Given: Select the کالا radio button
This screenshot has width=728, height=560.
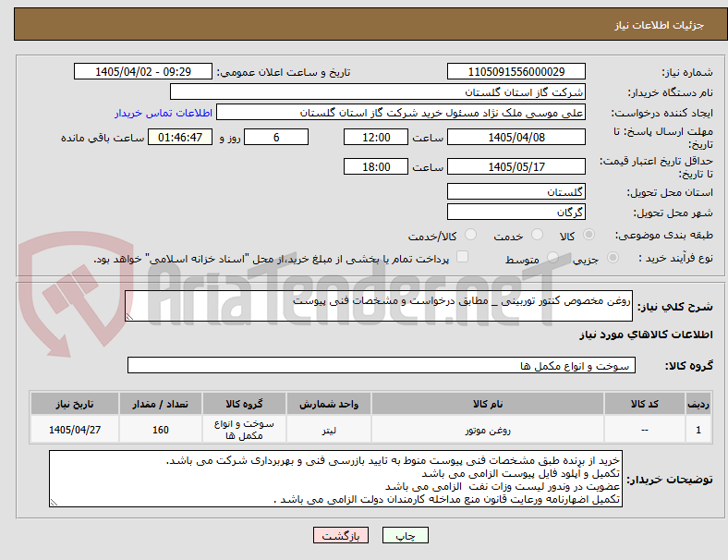Looking at the screenshot, I should (588, 235).
